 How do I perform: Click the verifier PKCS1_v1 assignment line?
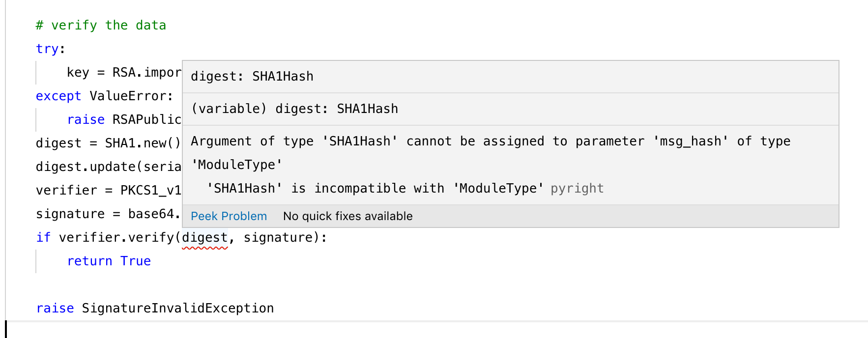pos(108,190)
